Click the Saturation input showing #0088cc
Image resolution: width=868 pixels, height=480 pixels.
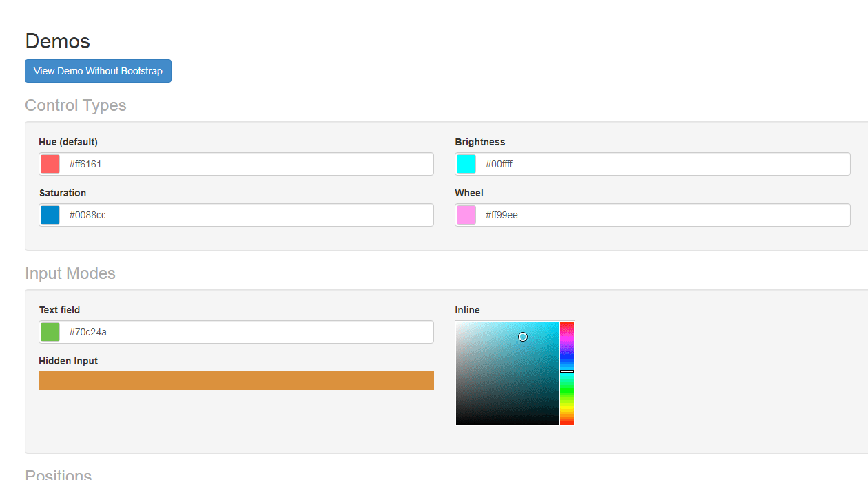click(236, 215)
